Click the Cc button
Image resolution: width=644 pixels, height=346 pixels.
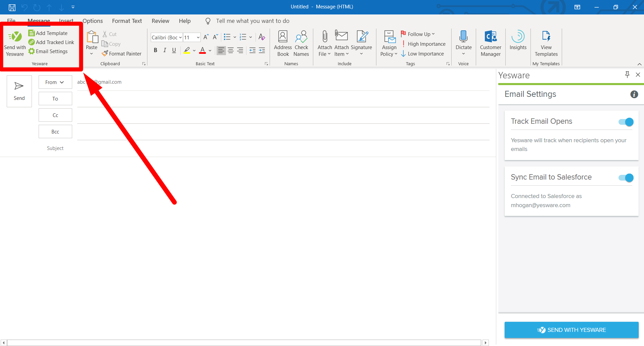[55, 115]
